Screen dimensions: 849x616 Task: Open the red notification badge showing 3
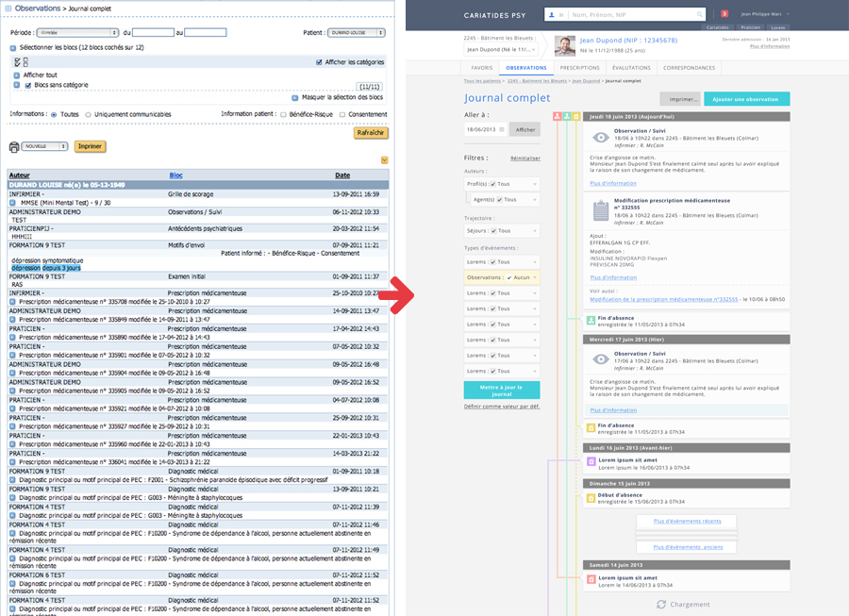[x=724, y=14]
